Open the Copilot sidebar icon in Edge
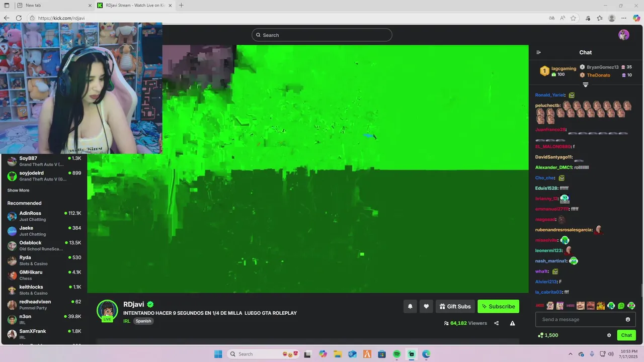Viewport: 644px width, 362px height. (636, 18)
